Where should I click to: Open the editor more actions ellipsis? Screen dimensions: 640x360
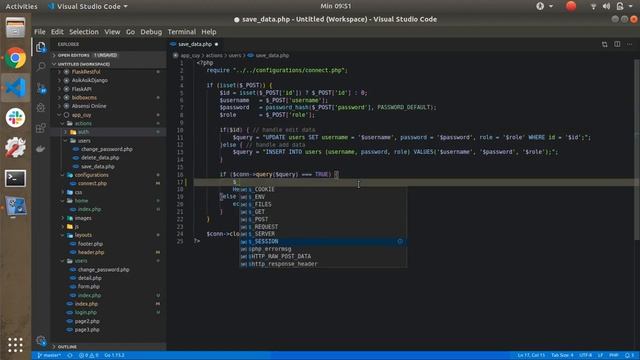coord(629,44)
